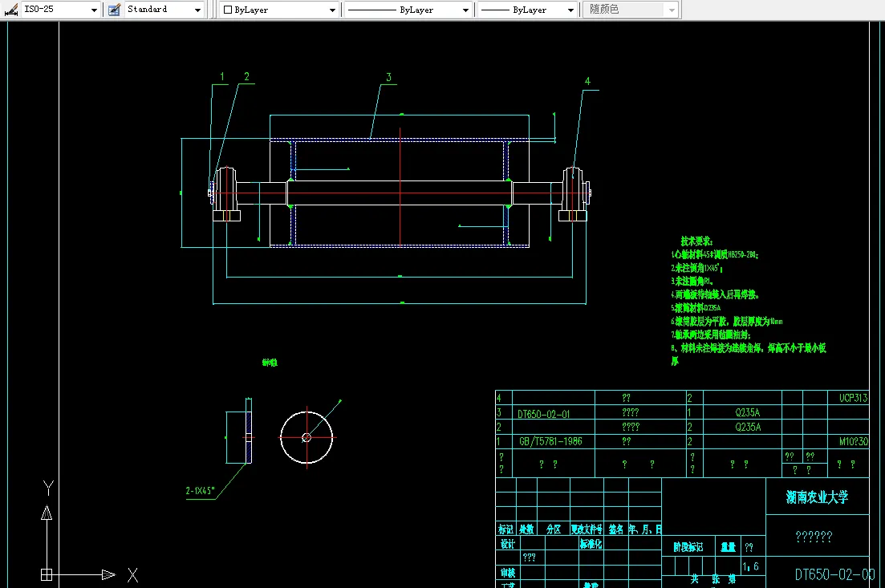The width and height of the screenshot is (885, 588).
Task: Click Q235A in parts list row 3
Action: [x=748, y=412]
